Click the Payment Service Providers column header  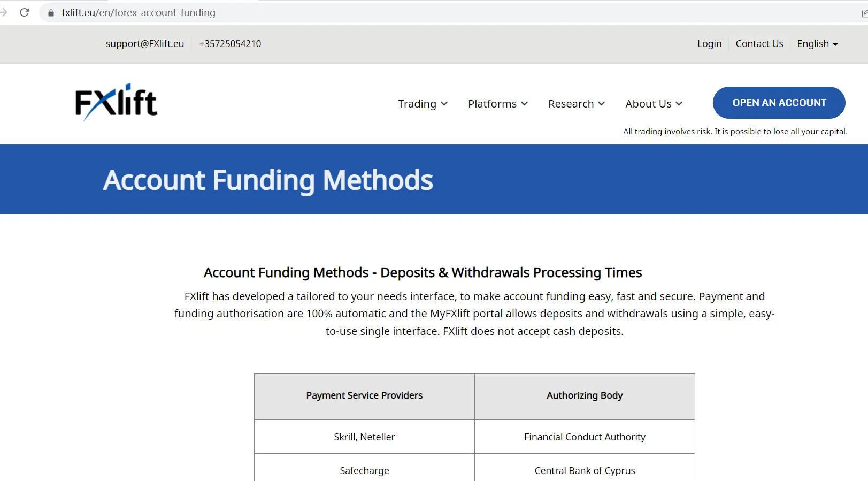364,396
